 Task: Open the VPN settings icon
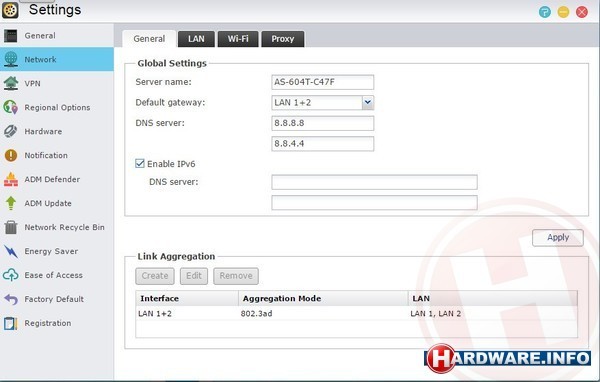11,83
